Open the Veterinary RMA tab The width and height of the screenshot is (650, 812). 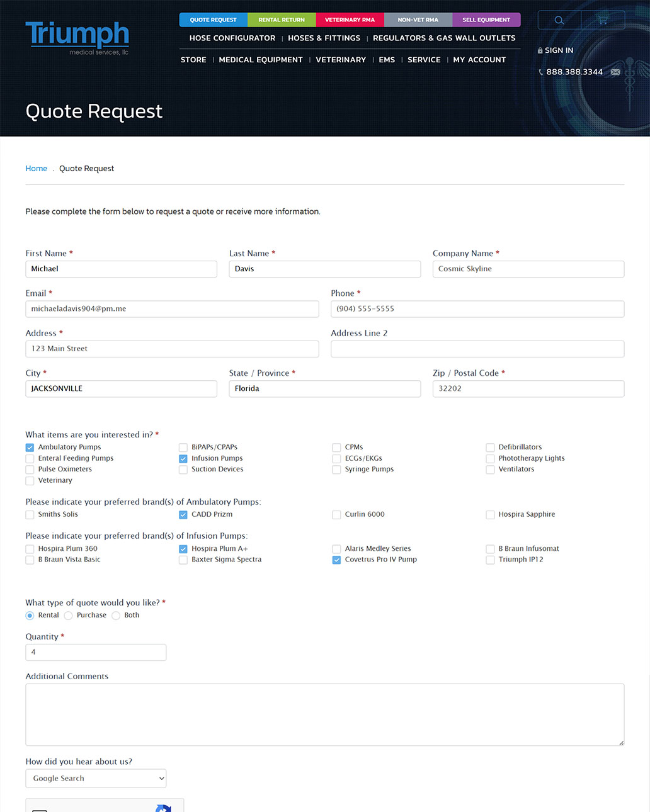pos(350,20)
